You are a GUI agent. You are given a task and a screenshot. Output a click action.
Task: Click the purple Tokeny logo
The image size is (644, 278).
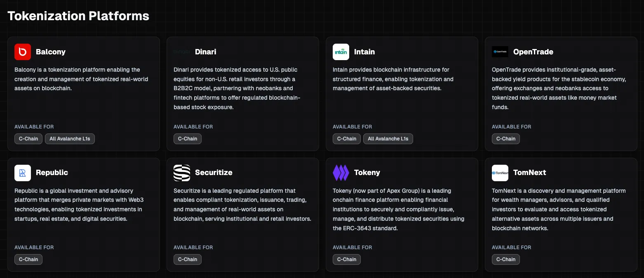(341, 173)
